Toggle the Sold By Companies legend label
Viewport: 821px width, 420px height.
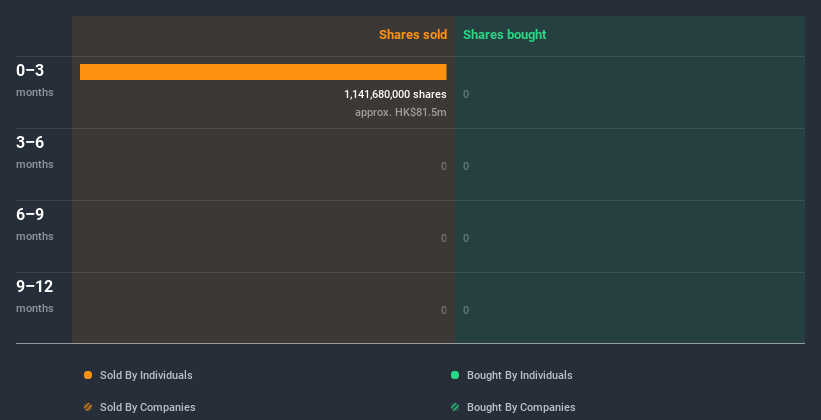pyautogui.click(x=147, y=407)
